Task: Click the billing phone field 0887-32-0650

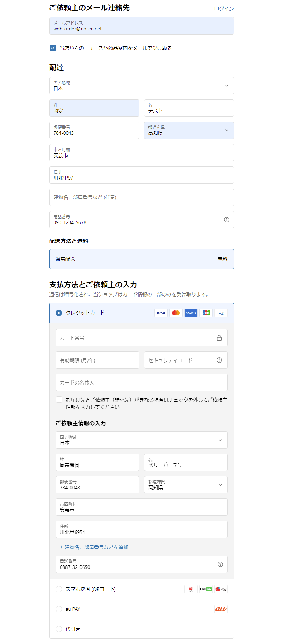Action: tap(142, 564)
